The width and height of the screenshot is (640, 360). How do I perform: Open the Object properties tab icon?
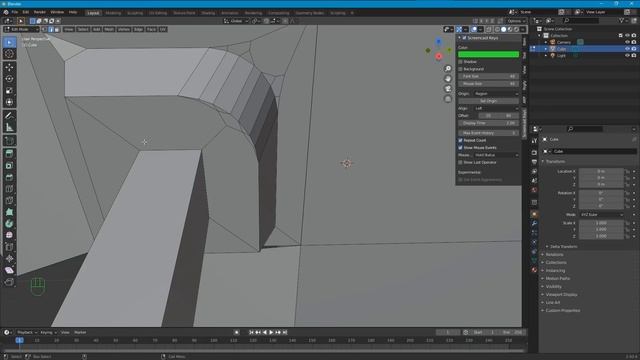pyautogui.click(x=534, y=214)
